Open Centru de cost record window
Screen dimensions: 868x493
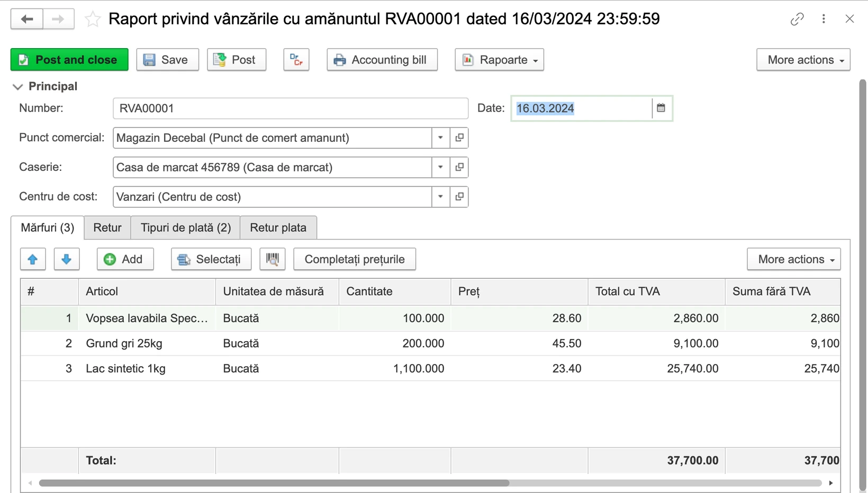point(459,197)
